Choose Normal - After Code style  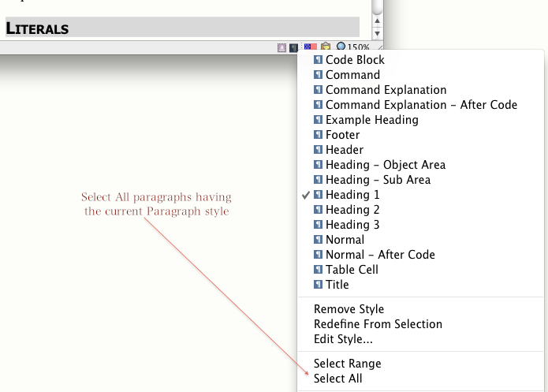click(x=380, y=255)
